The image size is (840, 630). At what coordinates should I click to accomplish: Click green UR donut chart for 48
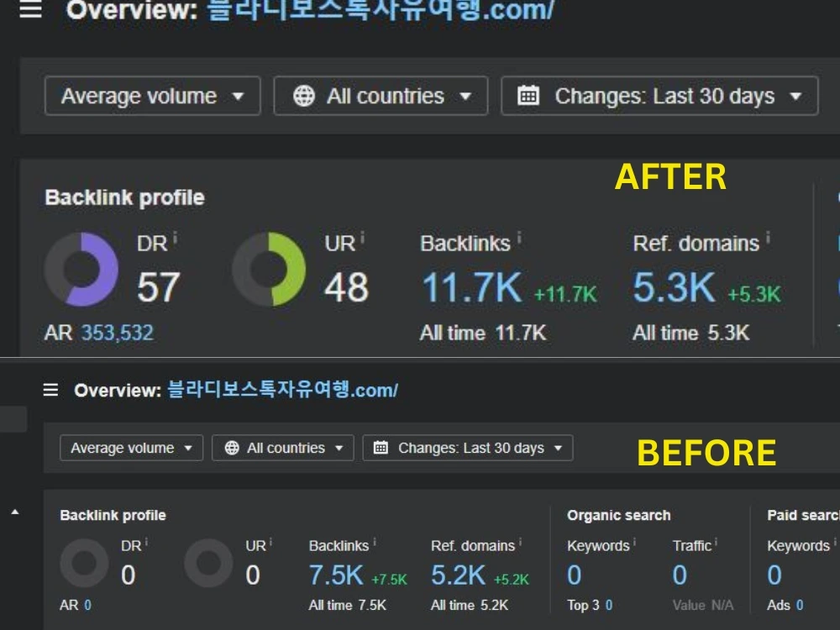269,269
